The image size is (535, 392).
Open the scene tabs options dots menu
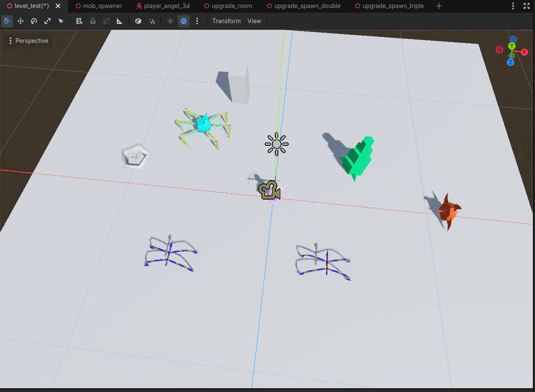(x=513, y=6)
